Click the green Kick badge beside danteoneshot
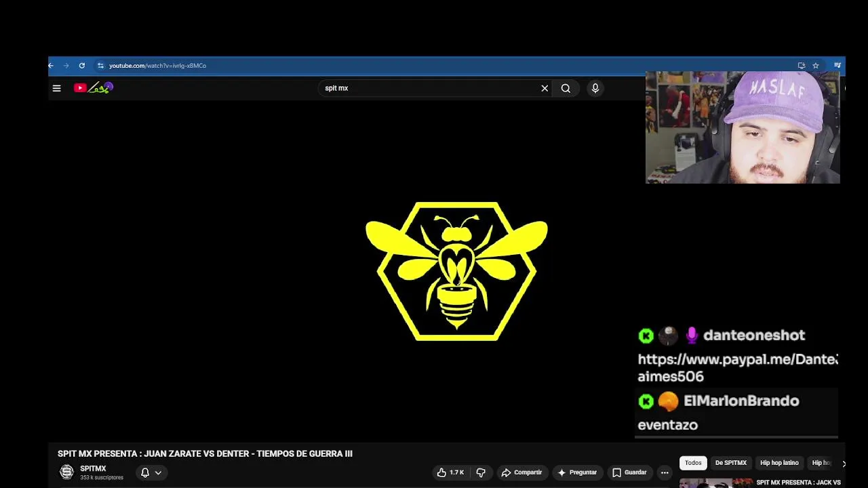 (646, 335)
